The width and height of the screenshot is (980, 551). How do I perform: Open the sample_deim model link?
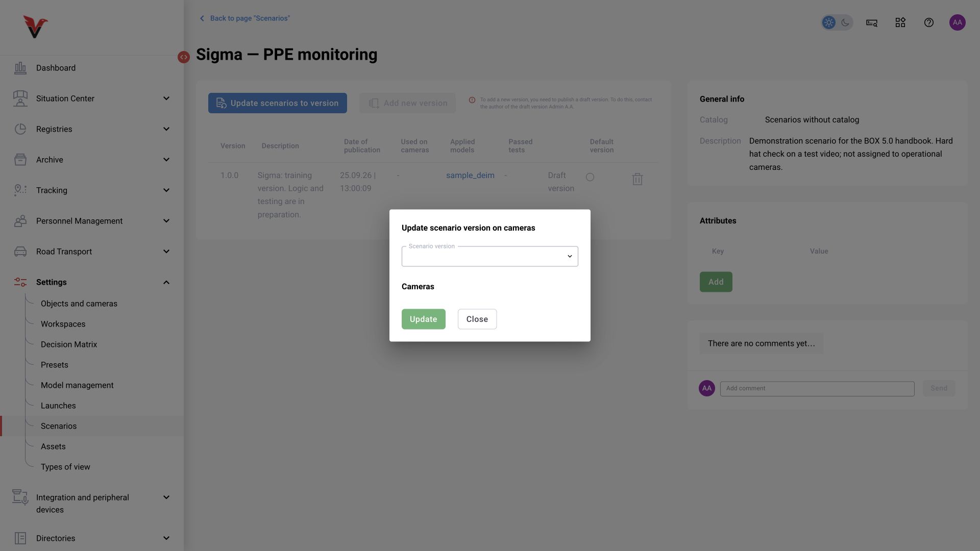click(x=470, y=176)
